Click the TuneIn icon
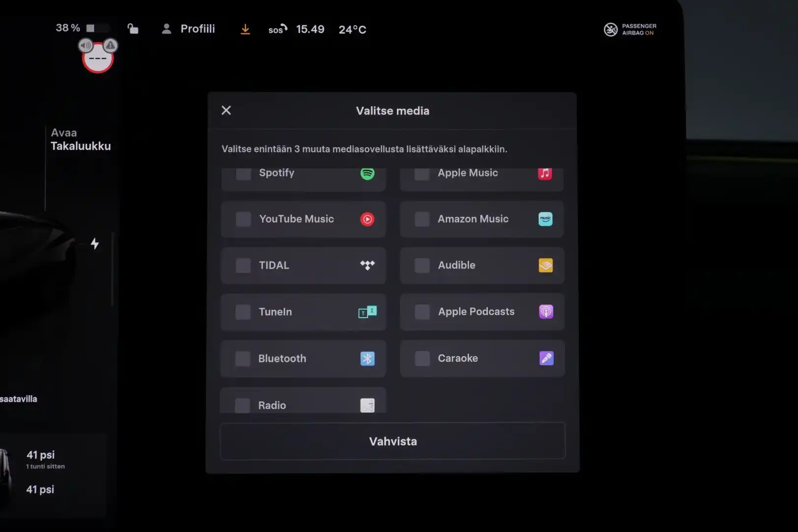 tap(367, 312)
